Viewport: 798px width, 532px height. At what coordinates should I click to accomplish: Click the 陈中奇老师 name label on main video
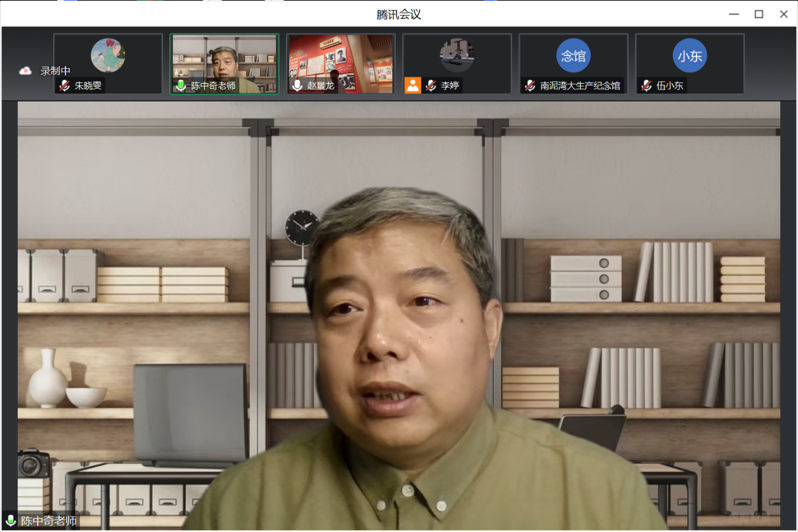[x=48, y=521]
